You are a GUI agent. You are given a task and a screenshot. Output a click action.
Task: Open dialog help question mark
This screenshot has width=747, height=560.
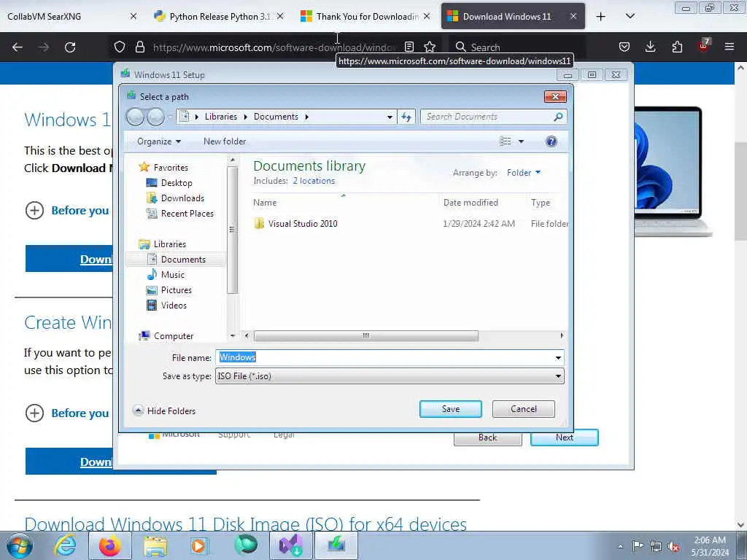click(551, 141)
